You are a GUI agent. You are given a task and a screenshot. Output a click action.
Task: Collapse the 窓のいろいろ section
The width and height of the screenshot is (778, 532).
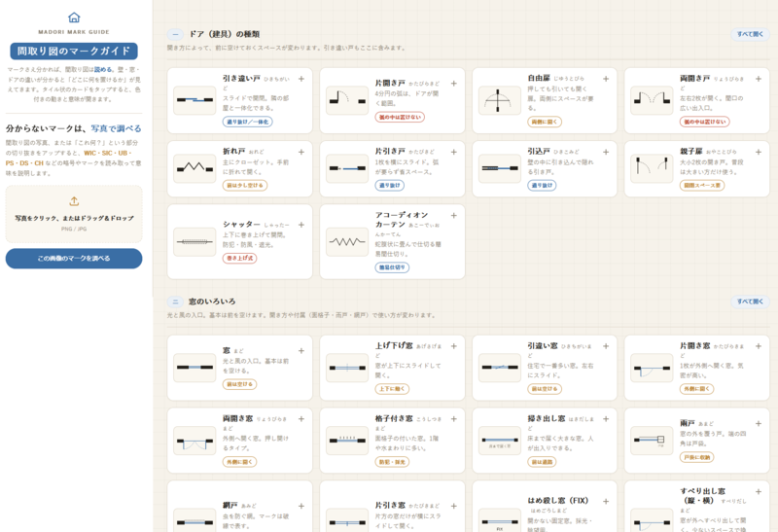175,301
